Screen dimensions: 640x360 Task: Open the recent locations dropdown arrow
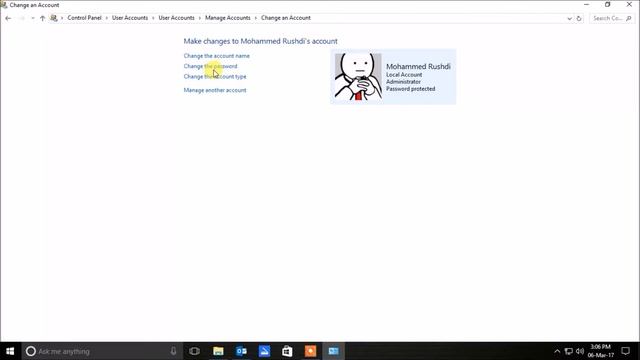click(33, 18)
